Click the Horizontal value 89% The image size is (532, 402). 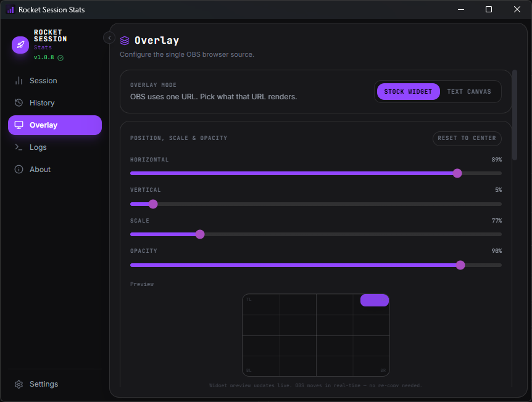[496, 160]
